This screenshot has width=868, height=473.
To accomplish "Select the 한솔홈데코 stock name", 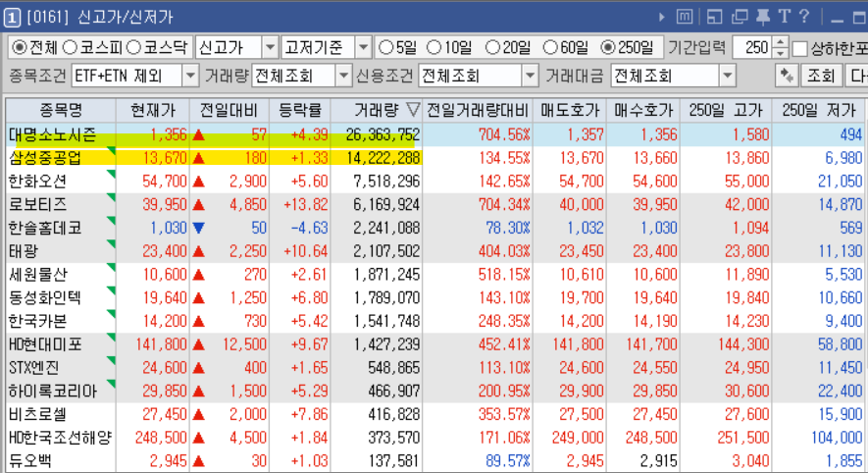I will (x=45, y=228).
